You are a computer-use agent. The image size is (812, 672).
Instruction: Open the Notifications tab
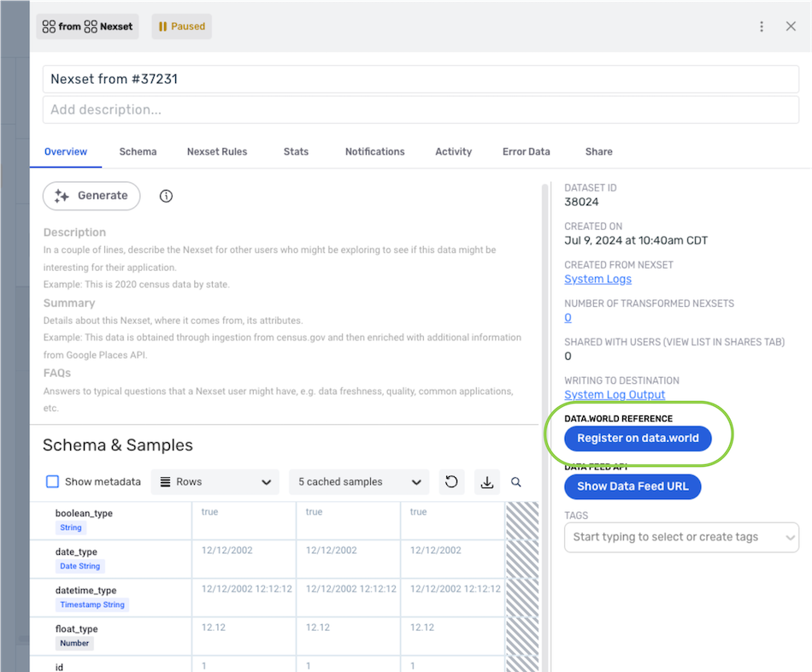[x=375, y=152]
